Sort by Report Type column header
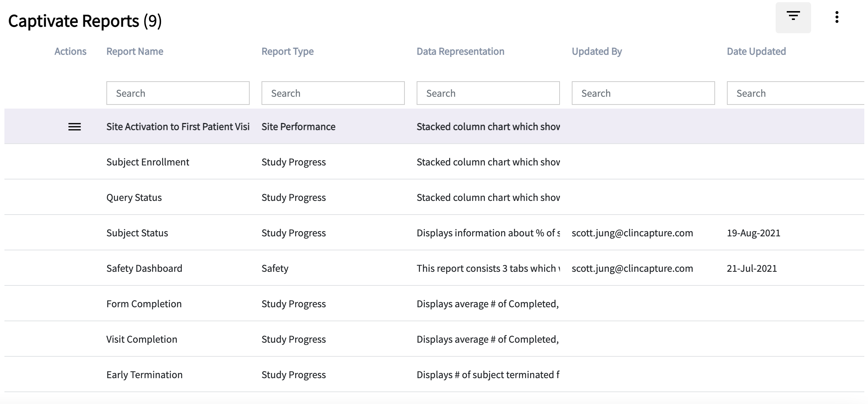The width and height of the screenshot is (868, 404). pyautogui.click(x=287, y=51)
